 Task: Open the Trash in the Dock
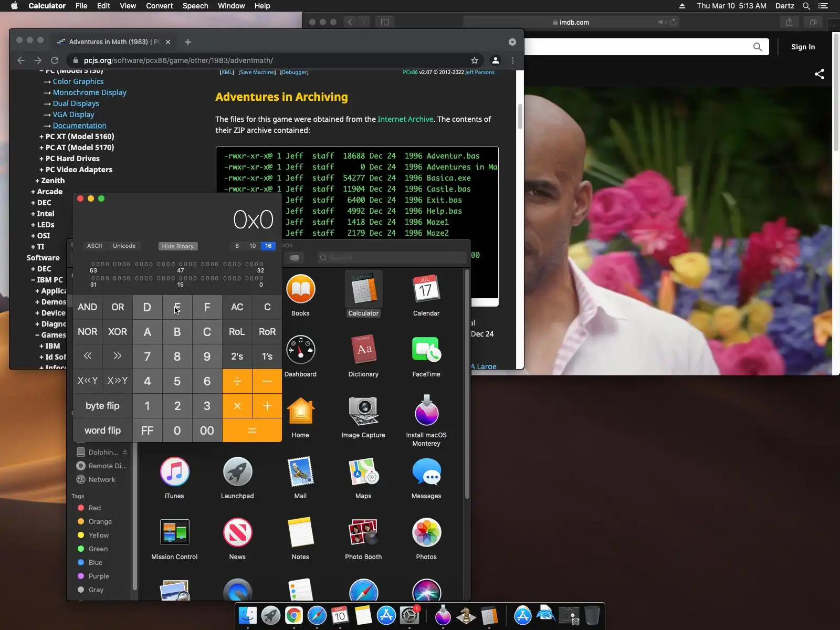[592, 615]
